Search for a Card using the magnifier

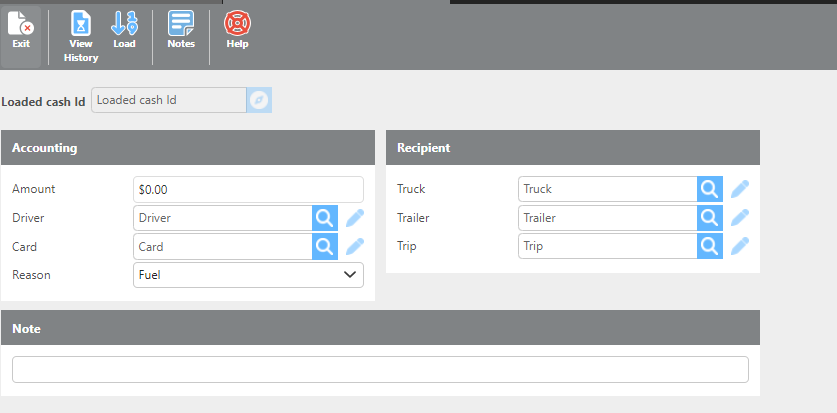[325, 246]
